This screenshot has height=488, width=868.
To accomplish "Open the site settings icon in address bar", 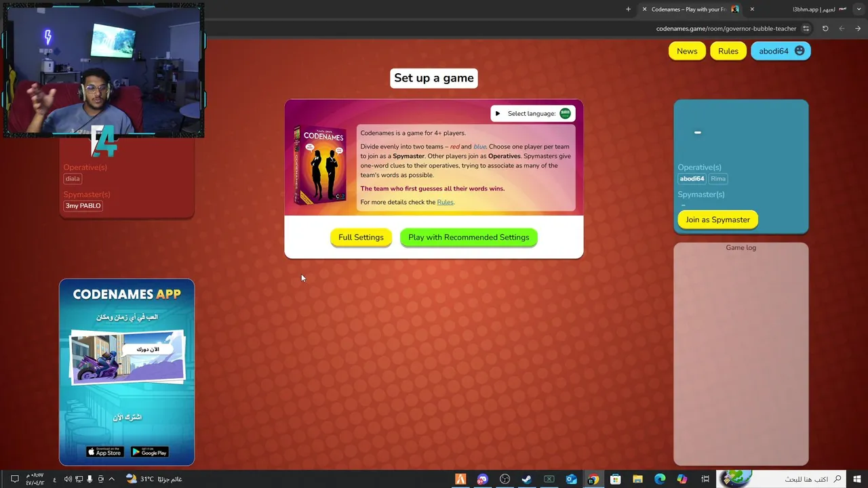I will click(806, 28).
